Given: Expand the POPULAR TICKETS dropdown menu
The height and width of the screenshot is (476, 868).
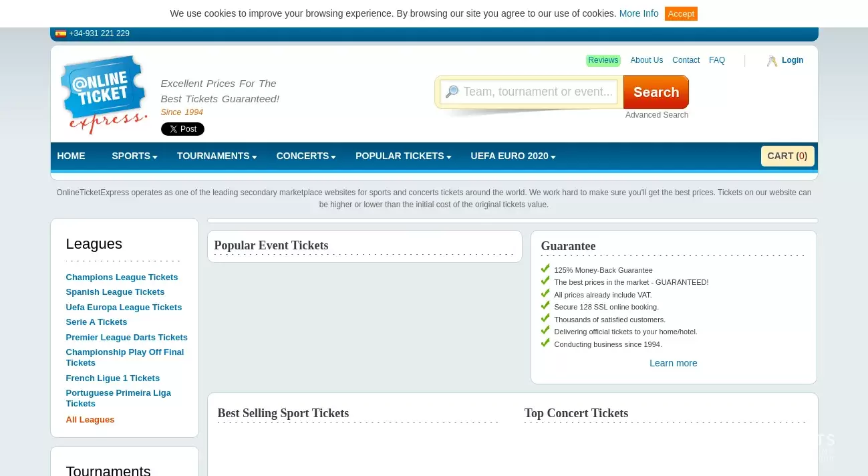Looking at the screenshot, I should [x=404, y=156].
